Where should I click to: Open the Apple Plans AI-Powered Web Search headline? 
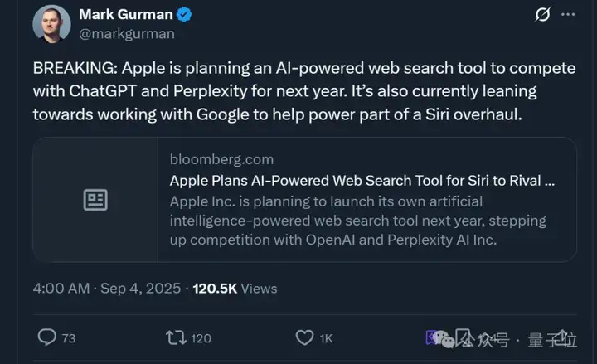click(362, 180)
